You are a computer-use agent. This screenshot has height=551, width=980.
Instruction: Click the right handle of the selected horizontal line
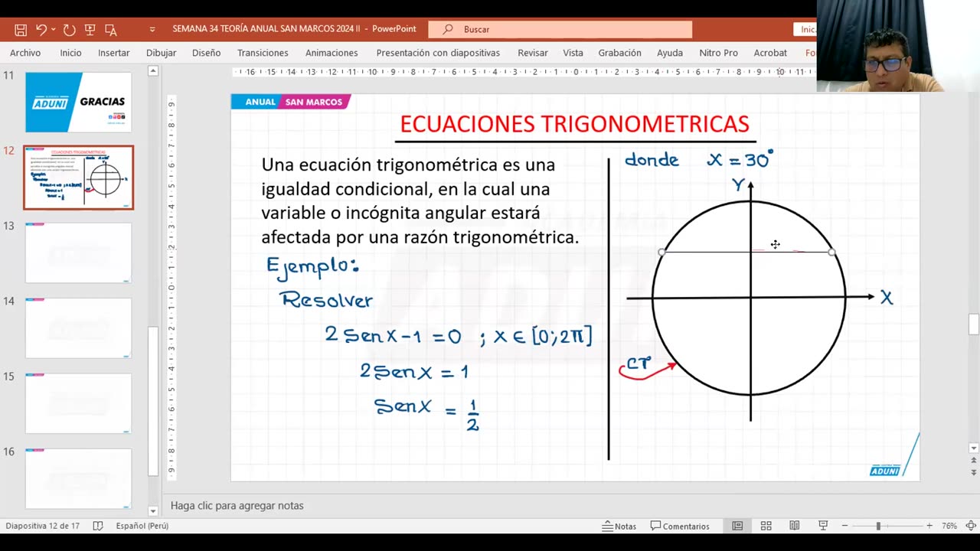[831, 252]
